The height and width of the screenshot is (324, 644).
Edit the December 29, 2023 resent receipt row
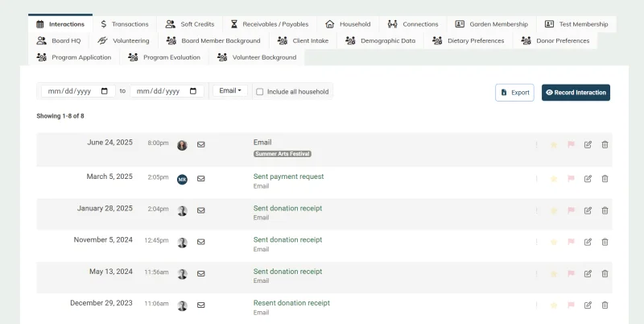pyautogui.click(x=588, y=305)
